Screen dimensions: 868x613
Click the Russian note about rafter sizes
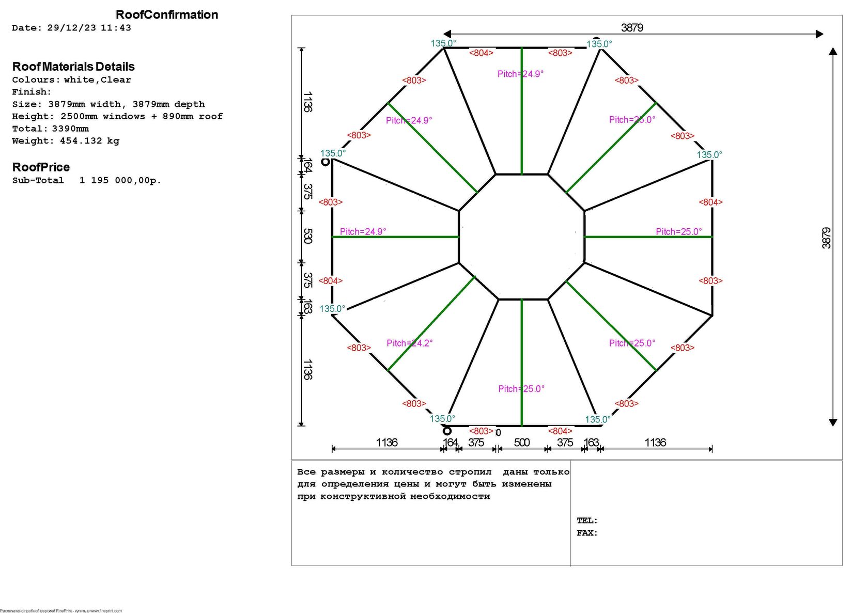433,484
